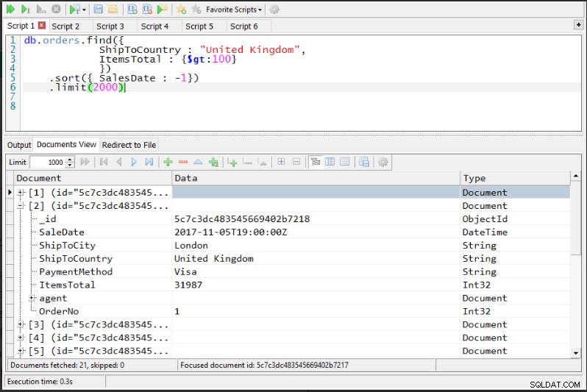Click the Data column header
The image size is (587, 392).
pos(316,178)
